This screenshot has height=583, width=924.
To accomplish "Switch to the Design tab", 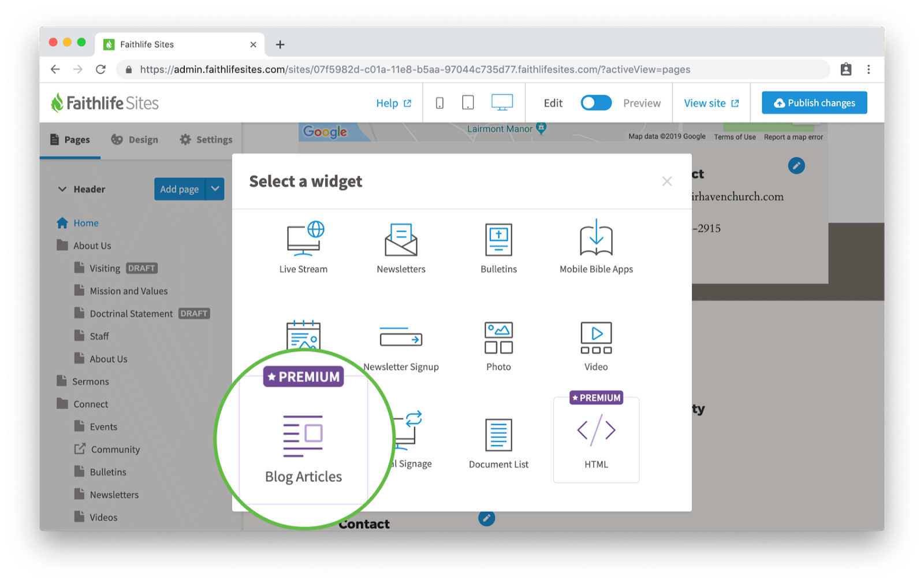I will pos(135,139).
